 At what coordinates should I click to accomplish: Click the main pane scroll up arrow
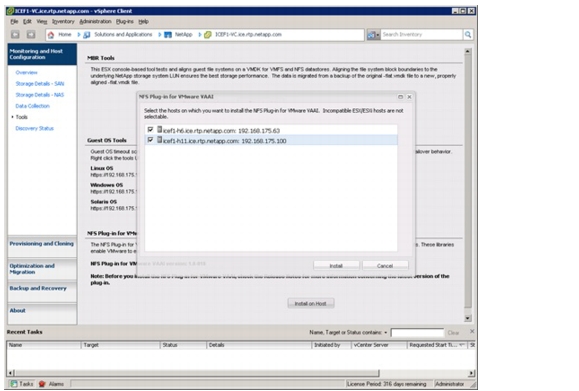[x=468, y=51]
